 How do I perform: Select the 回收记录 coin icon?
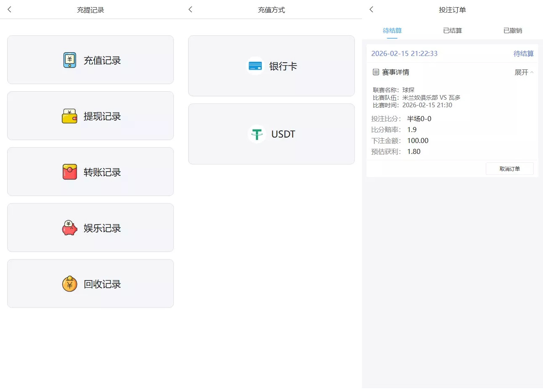69,283
